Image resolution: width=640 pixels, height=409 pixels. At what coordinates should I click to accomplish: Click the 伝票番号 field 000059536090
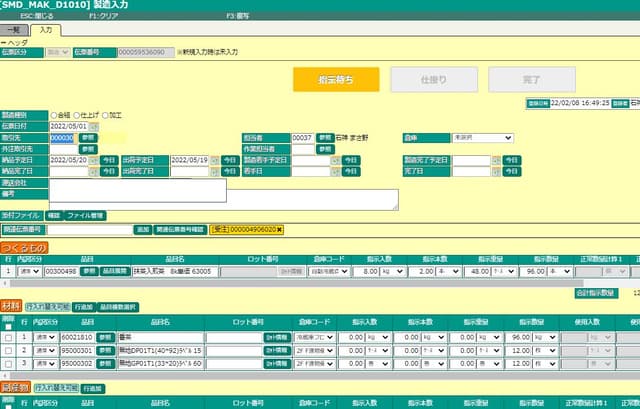(x=146, y=52)
